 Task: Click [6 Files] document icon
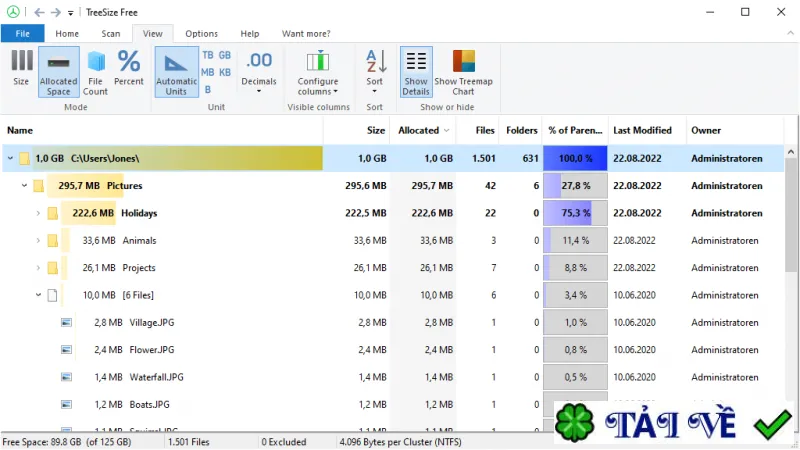[52, 295]
